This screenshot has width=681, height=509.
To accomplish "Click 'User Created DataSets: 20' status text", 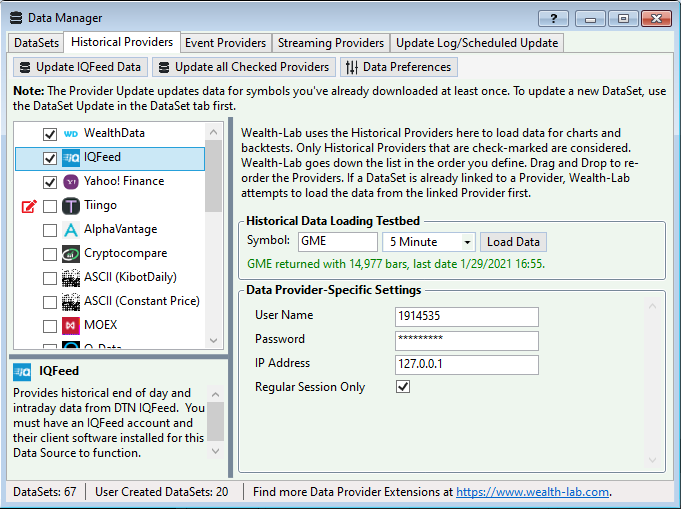I will tap(162, 492).
